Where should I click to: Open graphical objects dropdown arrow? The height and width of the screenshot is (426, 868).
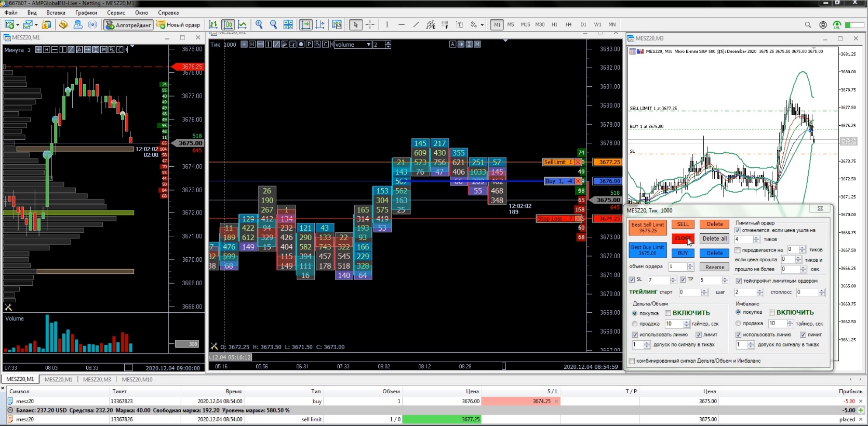tap(482, 24)
